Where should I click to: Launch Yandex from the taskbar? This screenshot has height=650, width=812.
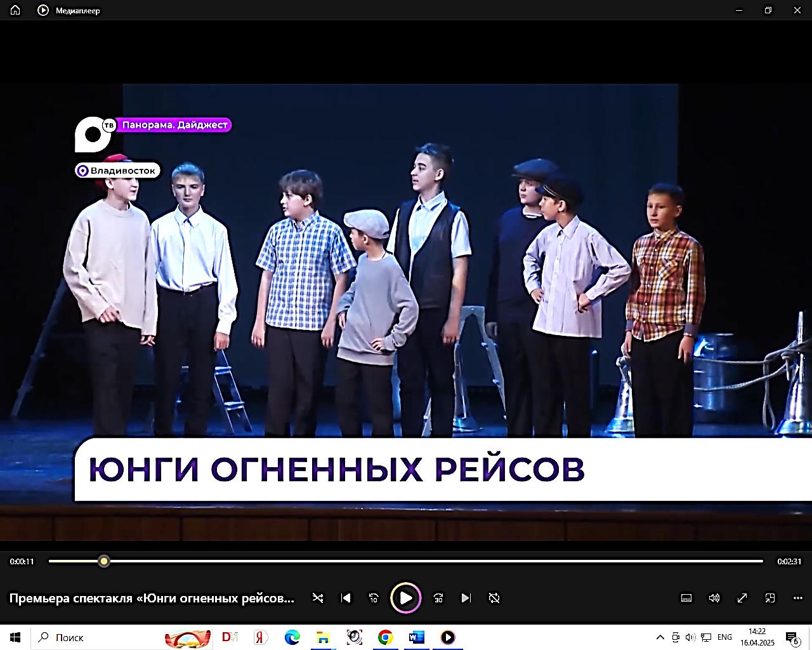pyautogui.click(x=261, y=637)
